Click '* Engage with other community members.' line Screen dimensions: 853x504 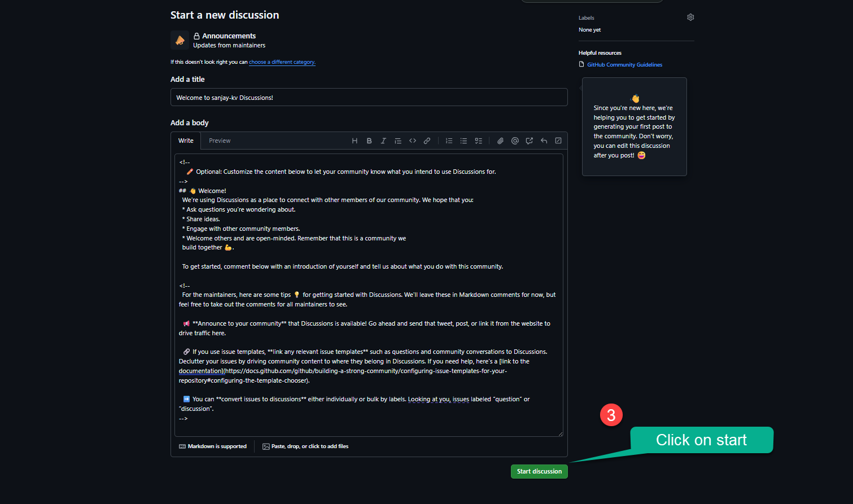[241, 229]
